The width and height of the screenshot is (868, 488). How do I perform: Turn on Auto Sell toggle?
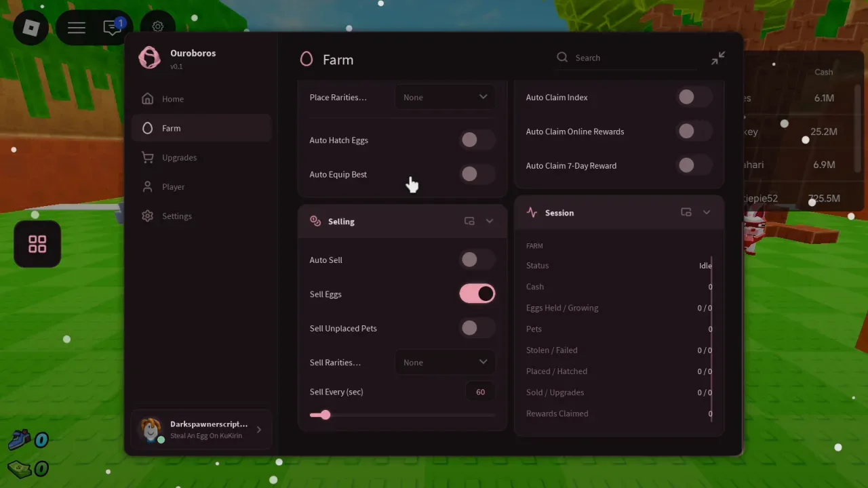coord(477,260)
